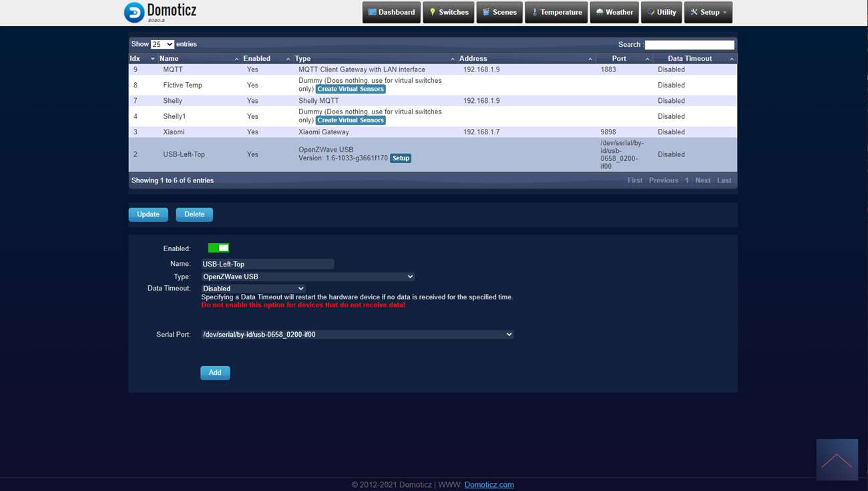
Task: Open the Data Timeout dropdown
Action: point(253,289)
